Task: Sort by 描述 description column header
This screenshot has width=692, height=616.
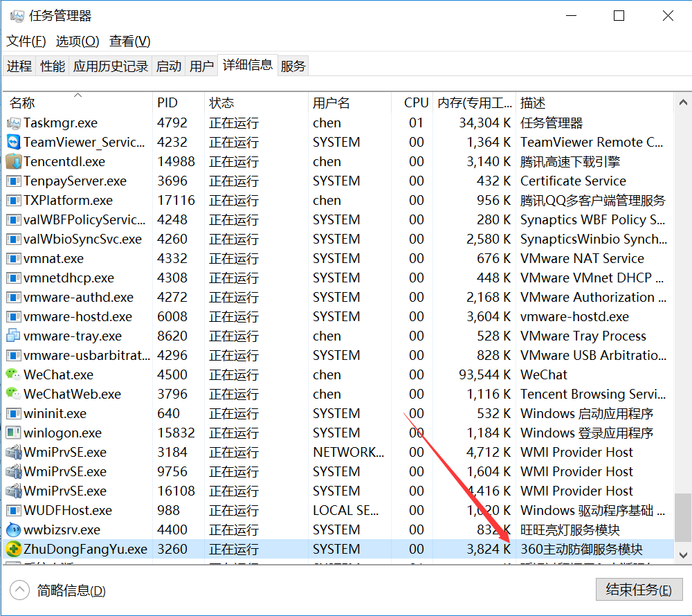Action: click(594, 103)
